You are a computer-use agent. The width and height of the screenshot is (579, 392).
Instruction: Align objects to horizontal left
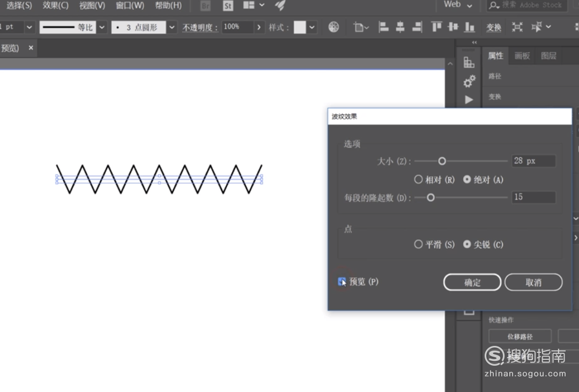[x=384, y=27]
